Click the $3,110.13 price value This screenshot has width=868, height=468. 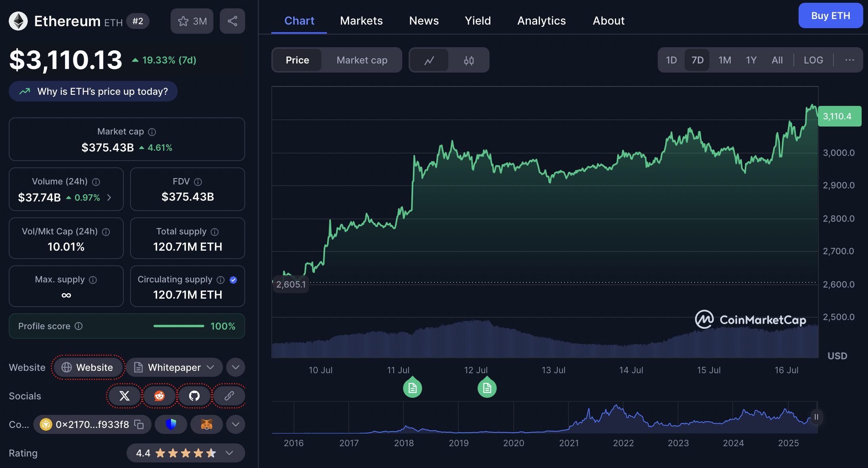click(x=66, y=60)
